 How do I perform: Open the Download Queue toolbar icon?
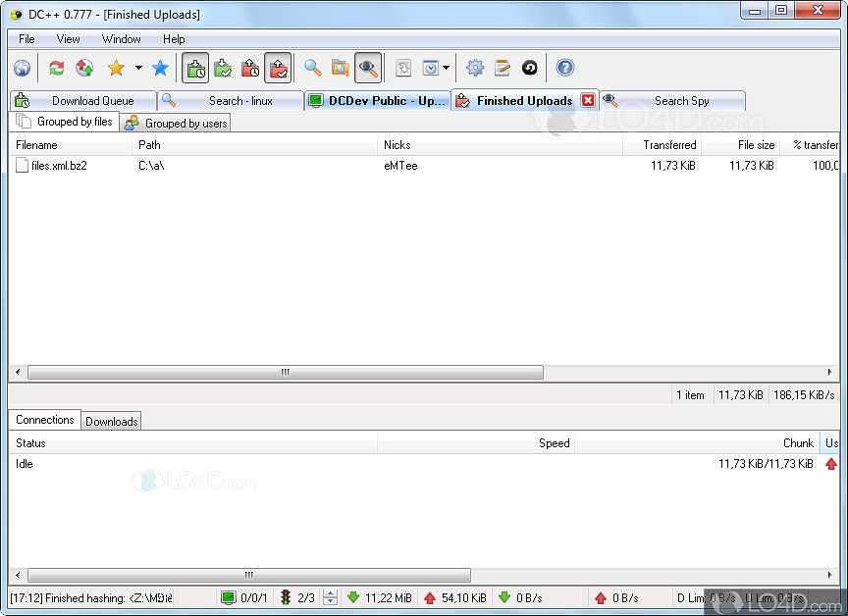[193, 68]
